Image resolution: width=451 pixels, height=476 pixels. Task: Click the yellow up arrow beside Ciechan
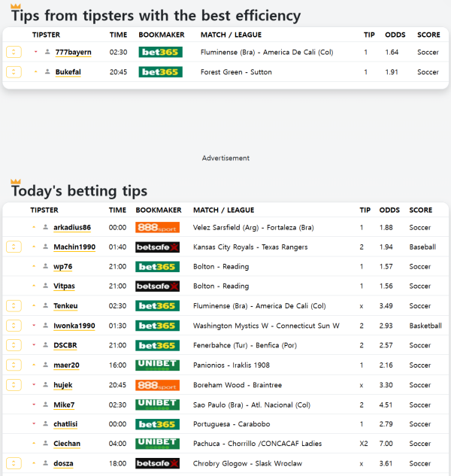[34, 444]
